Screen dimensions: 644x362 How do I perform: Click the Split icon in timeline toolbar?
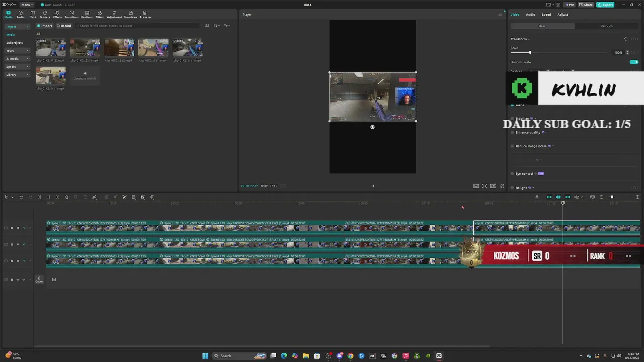coord(39,197)
